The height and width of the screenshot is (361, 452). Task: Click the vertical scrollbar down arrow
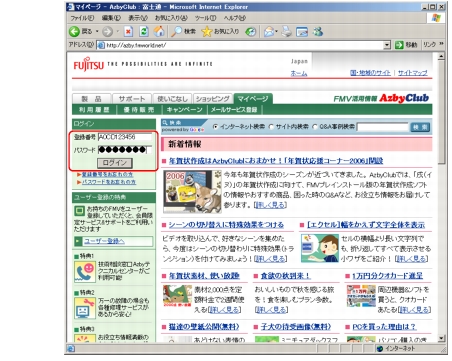441,338
